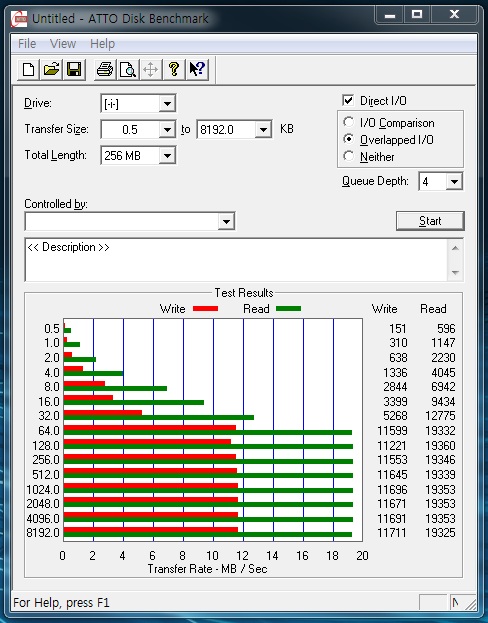The image size is (488, 623).
Task: Click the write value 11711
Action: 392,532
